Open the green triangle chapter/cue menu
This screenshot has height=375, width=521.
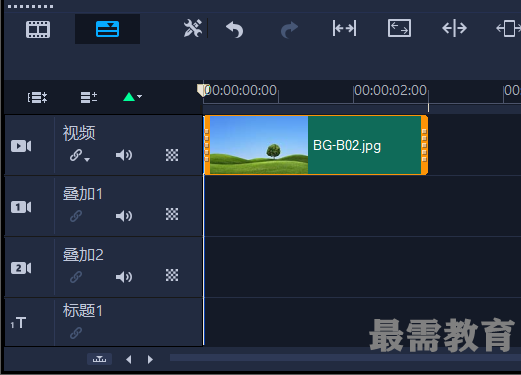point(132,97)
